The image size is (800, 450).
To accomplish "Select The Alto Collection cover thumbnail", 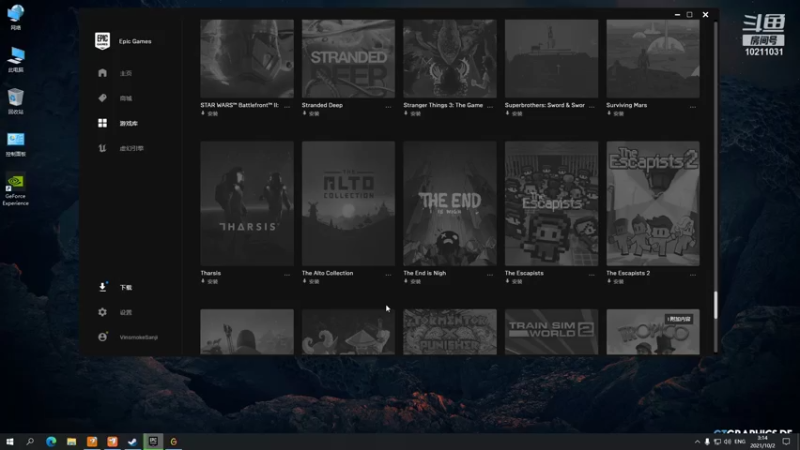I will coord(348,203).
